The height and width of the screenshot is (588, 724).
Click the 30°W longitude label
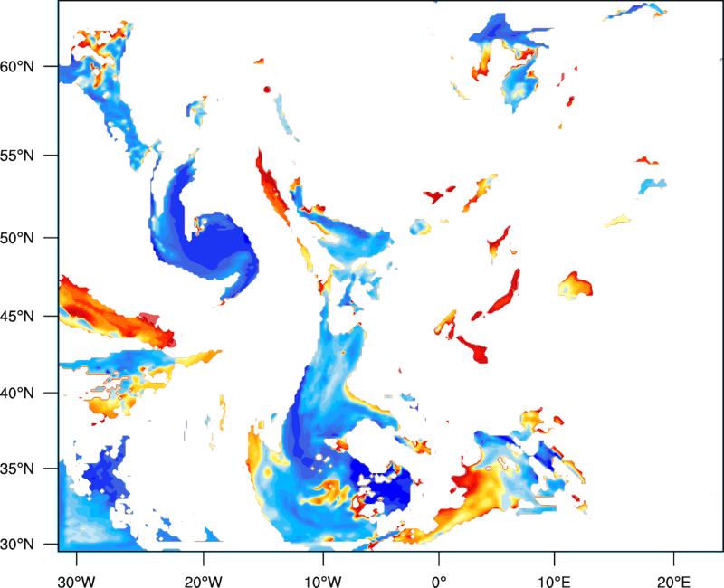point(76,582)
